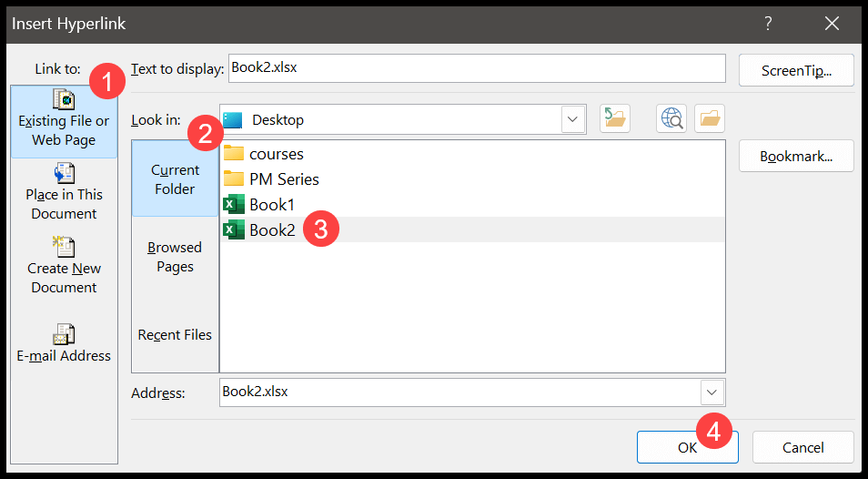868x479 pixels.
Task: Close the Insert Hyperlink dialog
Action: 832,24
